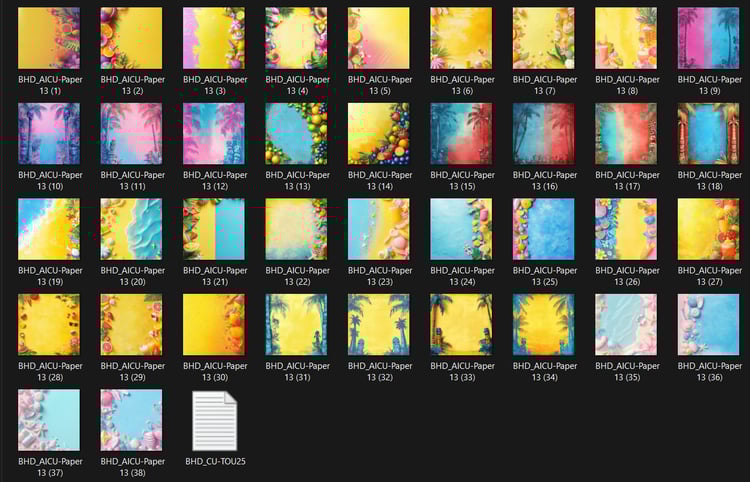Select the BHD_AICU-Paper 13 (5) thumbnail

coord(379,38)
